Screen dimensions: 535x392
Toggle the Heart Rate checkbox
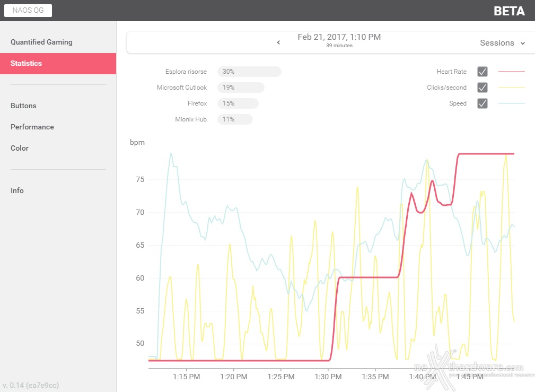pyautogui.click(x=482, y=72)
